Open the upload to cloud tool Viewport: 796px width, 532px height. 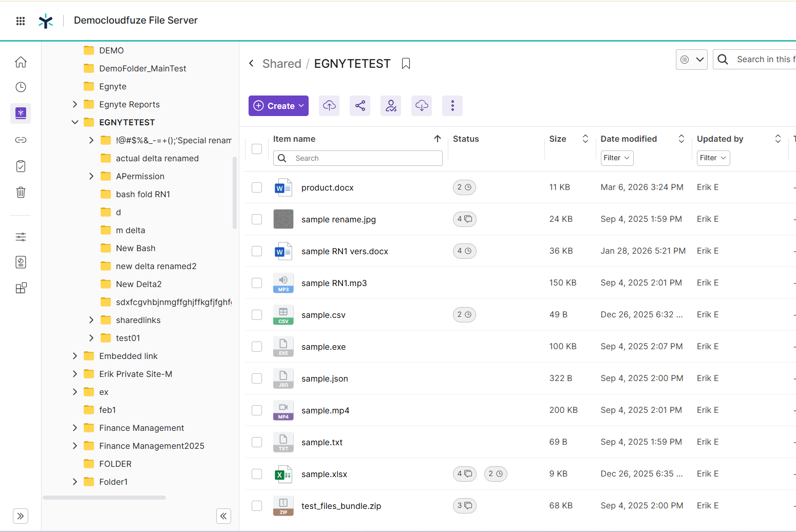[329, 106]
